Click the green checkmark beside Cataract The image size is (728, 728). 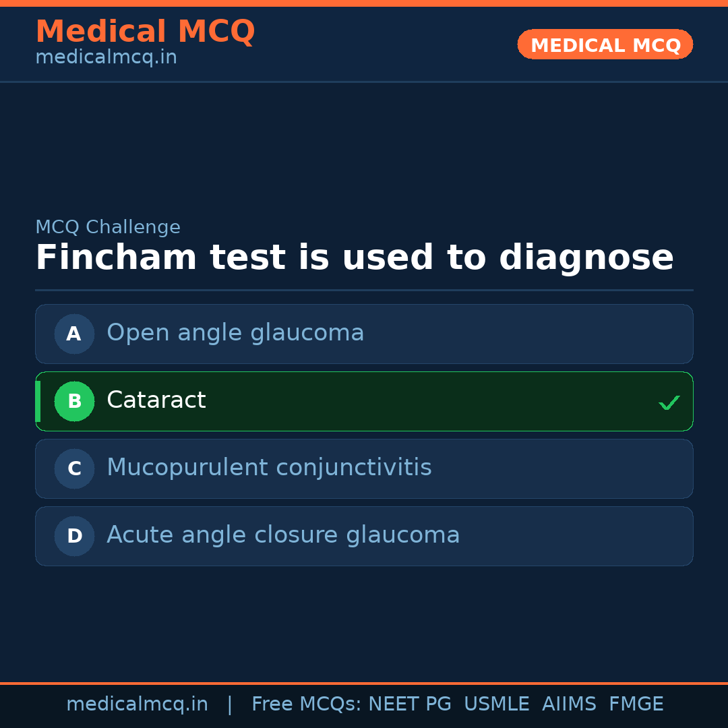click(x=669, y=402)
